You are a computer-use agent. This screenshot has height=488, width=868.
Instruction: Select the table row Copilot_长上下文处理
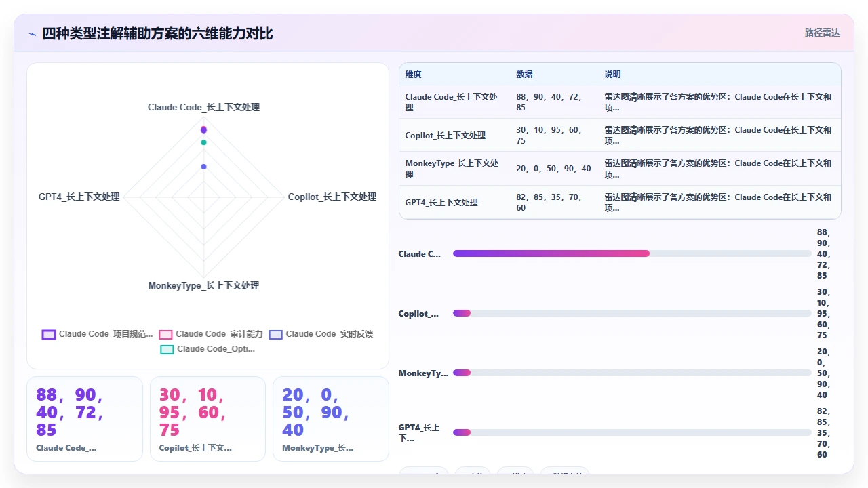tap(620, 136)
